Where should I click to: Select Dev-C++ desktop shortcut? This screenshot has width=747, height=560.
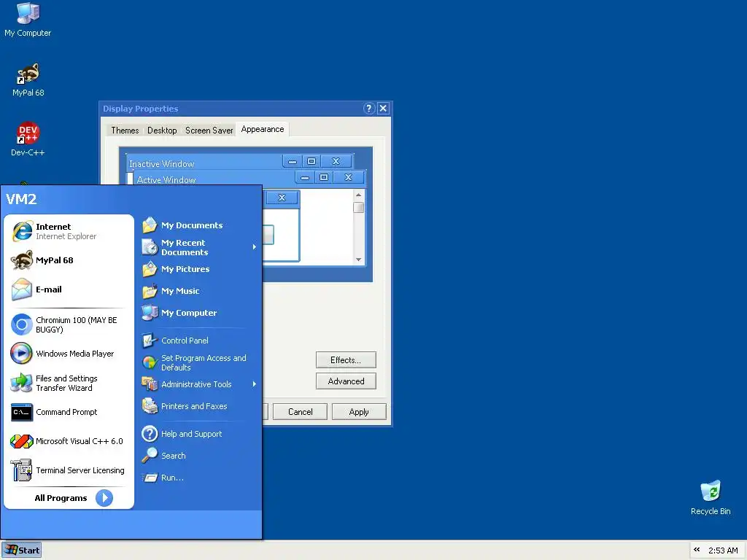tap(28, 139)
